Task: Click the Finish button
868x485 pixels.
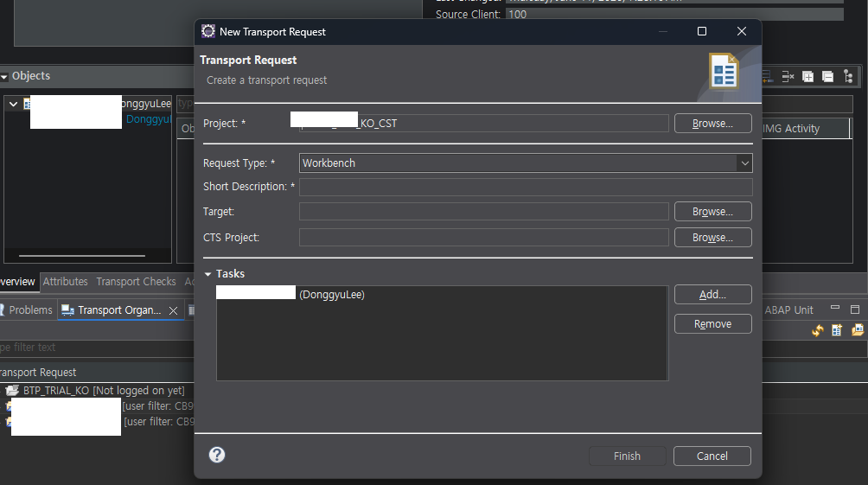Action: point(627,456)
